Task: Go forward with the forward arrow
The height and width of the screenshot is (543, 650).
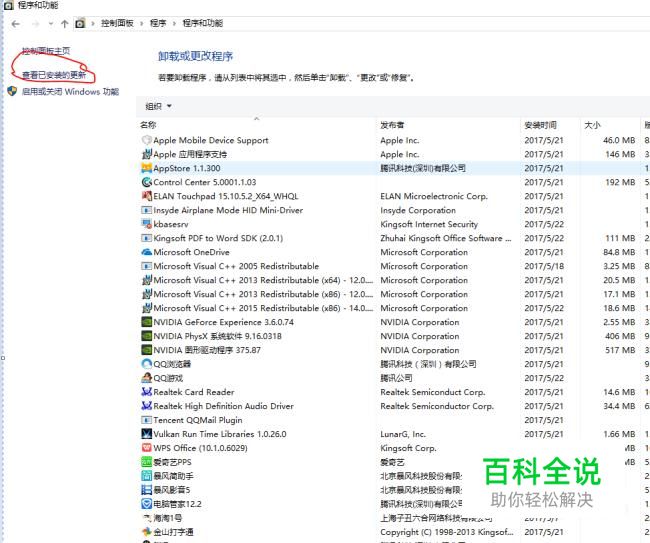Action: click(36, 24)
